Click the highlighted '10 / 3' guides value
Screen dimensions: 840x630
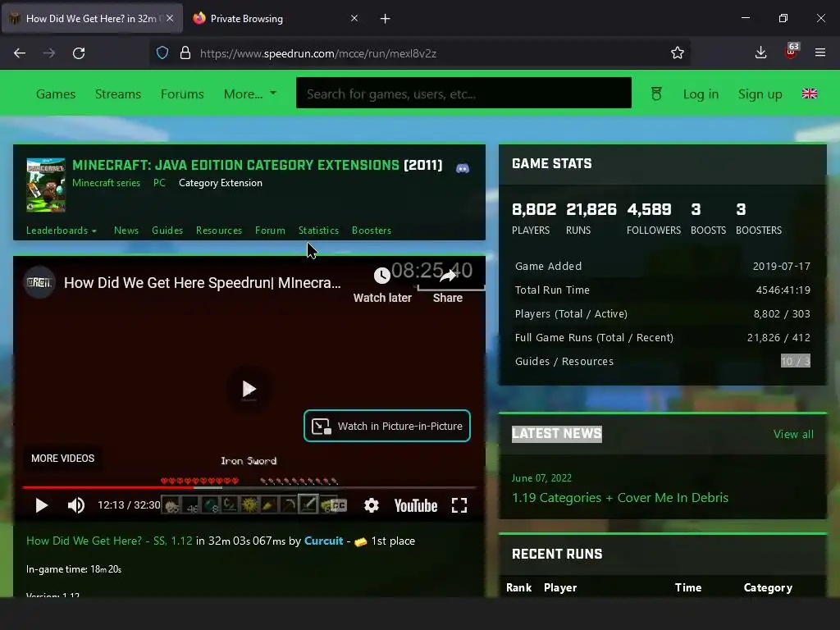click(796, 361)
